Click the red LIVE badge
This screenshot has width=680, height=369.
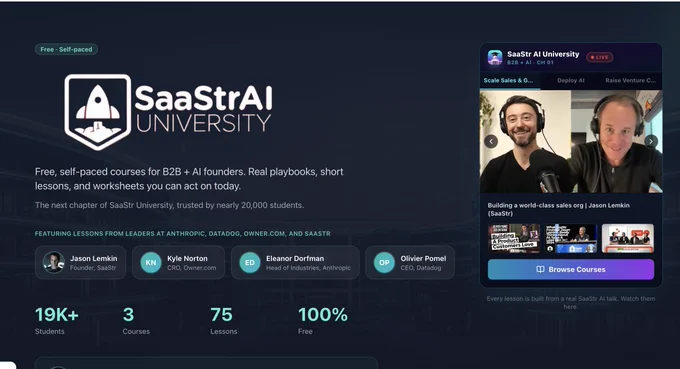(599, 57)
